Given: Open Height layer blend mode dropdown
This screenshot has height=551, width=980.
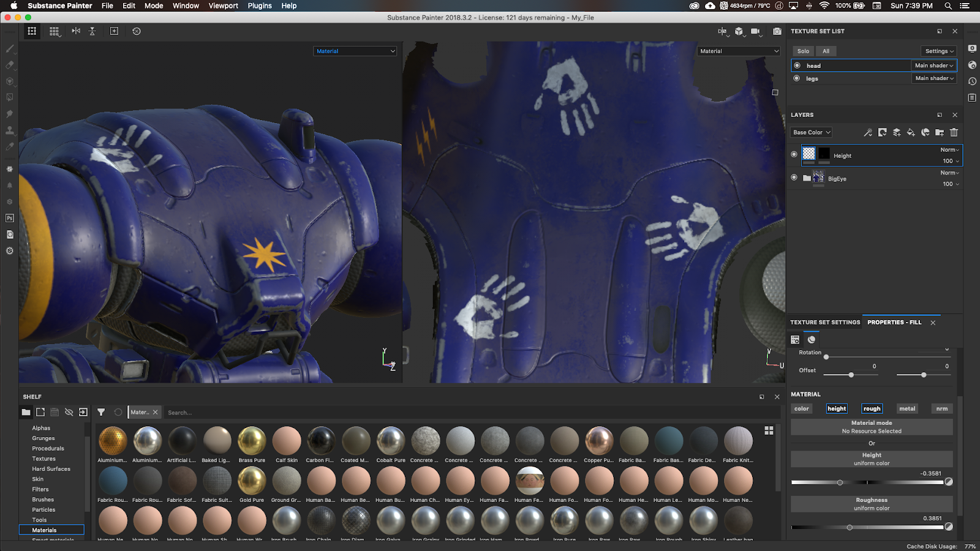Looking at the screenshot, I should [950, 150].
